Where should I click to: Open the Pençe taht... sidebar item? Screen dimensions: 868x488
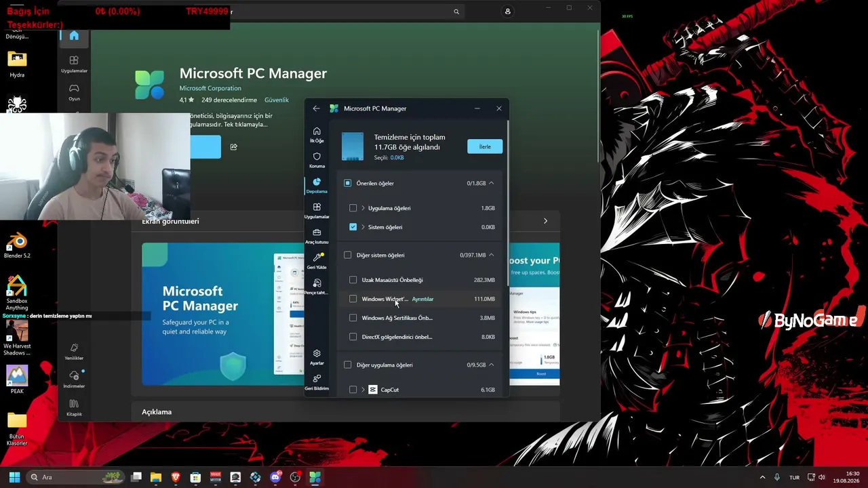click(317, 287)
